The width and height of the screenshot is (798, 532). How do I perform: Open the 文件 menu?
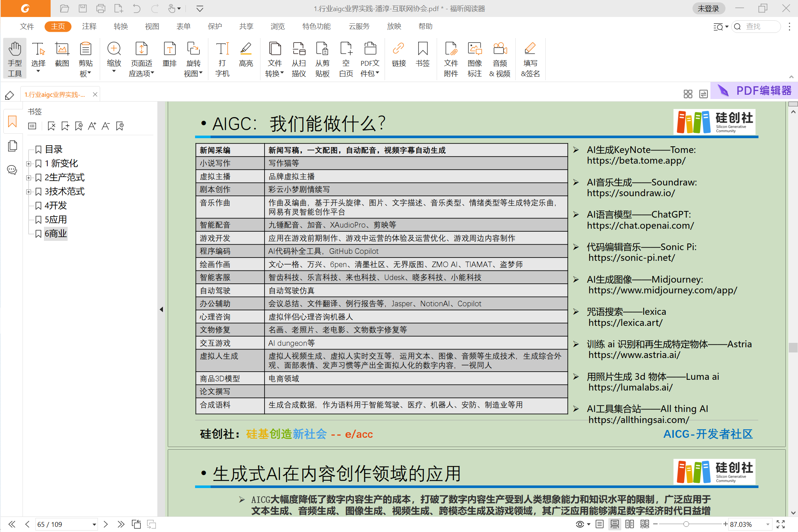pos(27,26)
